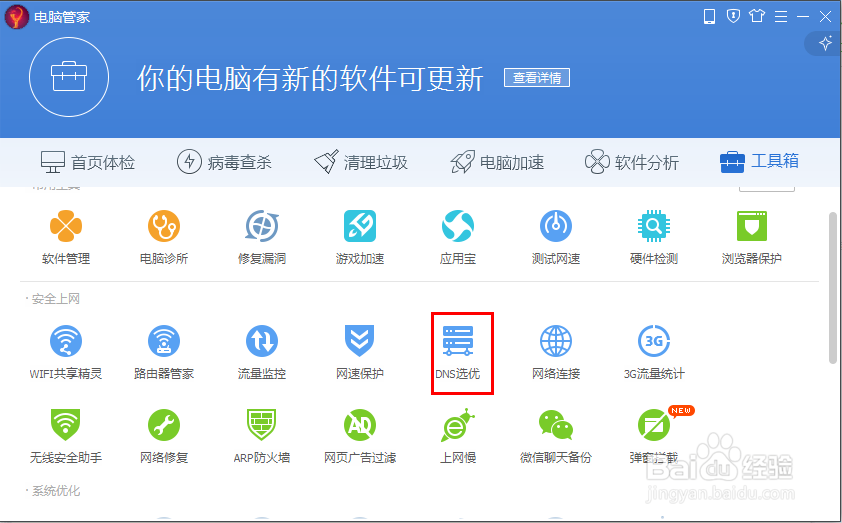842x523 pixels.
Task: Open the main menu hamburger icon
Action: coord(781,17)
